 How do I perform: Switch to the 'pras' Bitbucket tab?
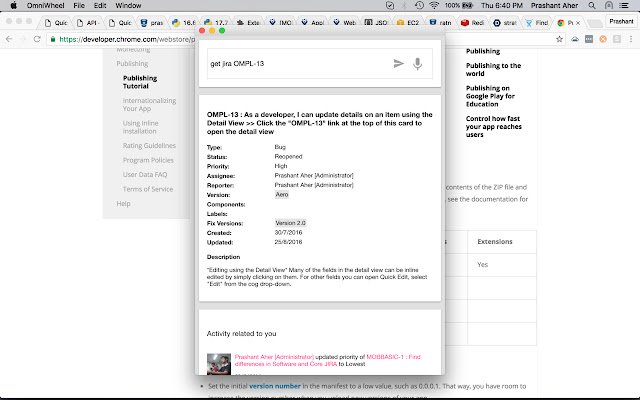(152, 23)
